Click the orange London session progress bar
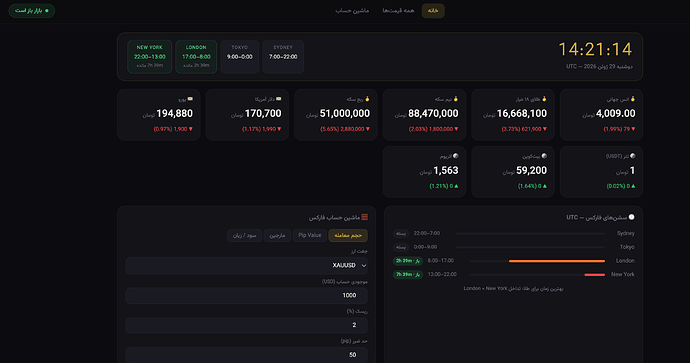 [557, 261]
